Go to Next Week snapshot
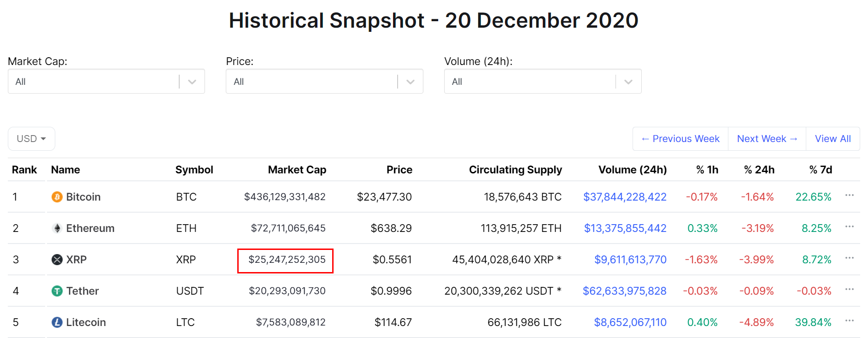Viewport: 868px width, 338px height. click(767, 139)
